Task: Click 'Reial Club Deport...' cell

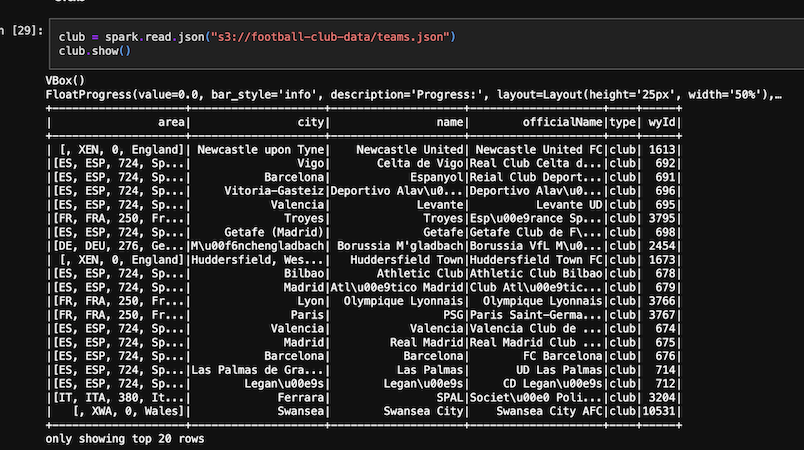Action: (x=536, y=177)
